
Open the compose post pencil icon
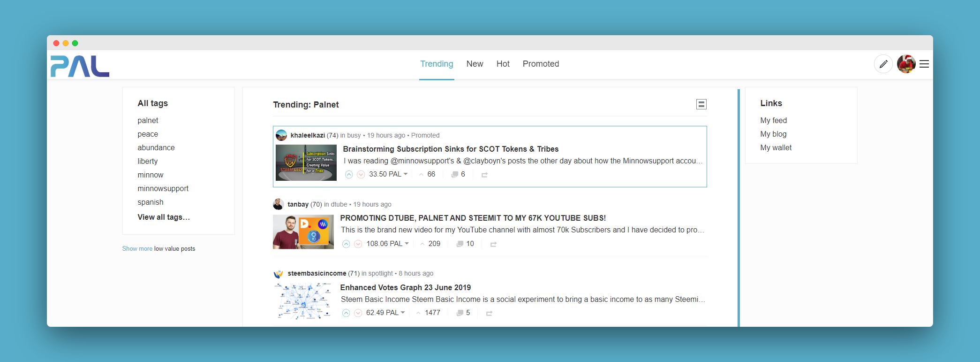pyautogui.click(x=883, y=64)
